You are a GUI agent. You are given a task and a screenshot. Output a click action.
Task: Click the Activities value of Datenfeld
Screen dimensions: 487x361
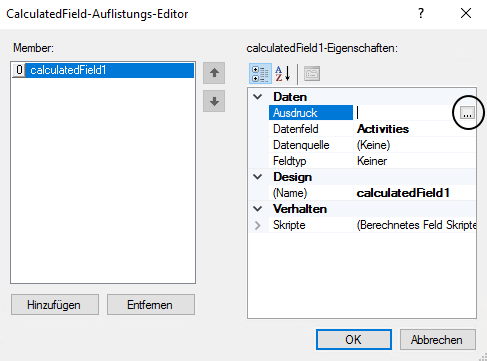coord(383,129)
